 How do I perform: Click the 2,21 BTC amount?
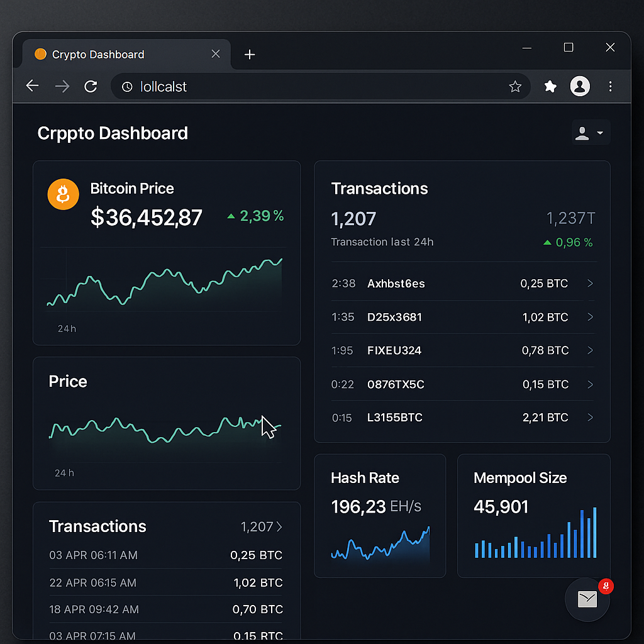(545, 418)
